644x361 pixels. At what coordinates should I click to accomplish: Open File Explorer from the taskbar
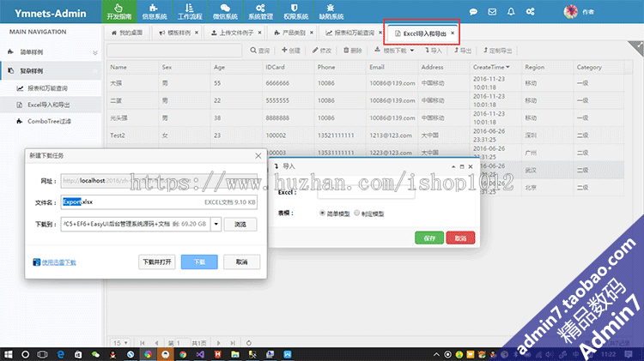pos(235,354)
